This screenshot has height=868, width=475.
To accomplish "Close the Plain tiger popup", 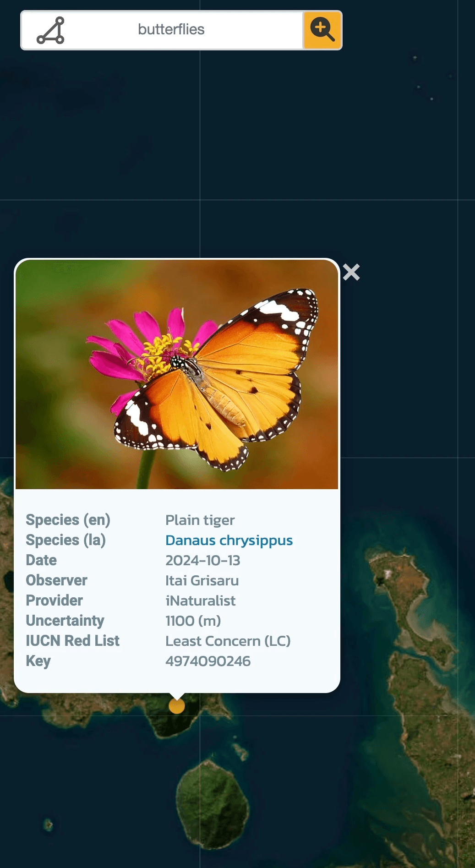I will point(351,272).
